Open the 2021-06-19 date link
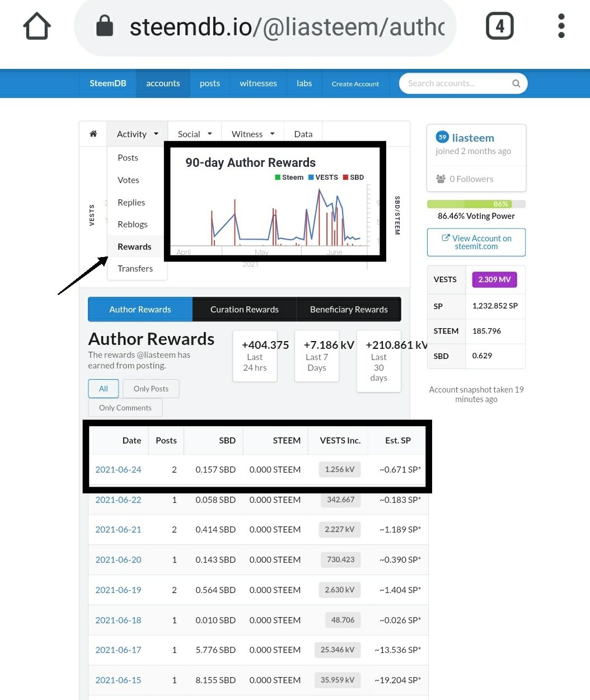Image resolution: width=590 pixels, height=700 pixels. tap(118, 590)
